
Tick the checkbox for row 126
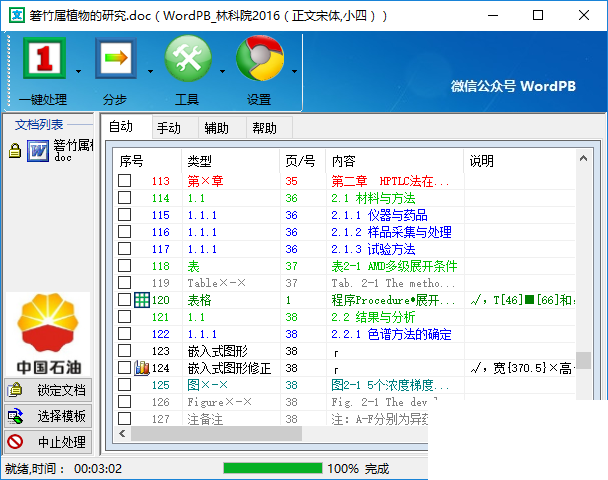click(124, 402)
